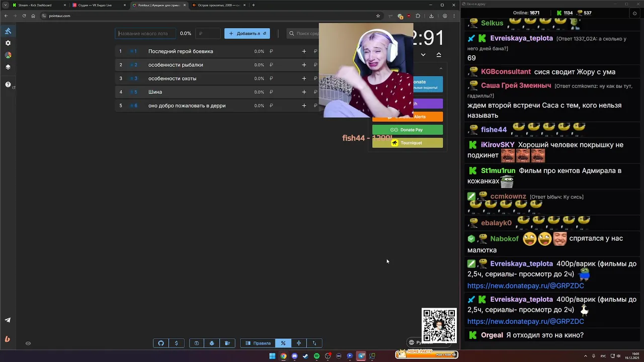Click the save lots icon in bottom toolbar
This screenshot has height=362, width=644.
[x=197, y=343]
